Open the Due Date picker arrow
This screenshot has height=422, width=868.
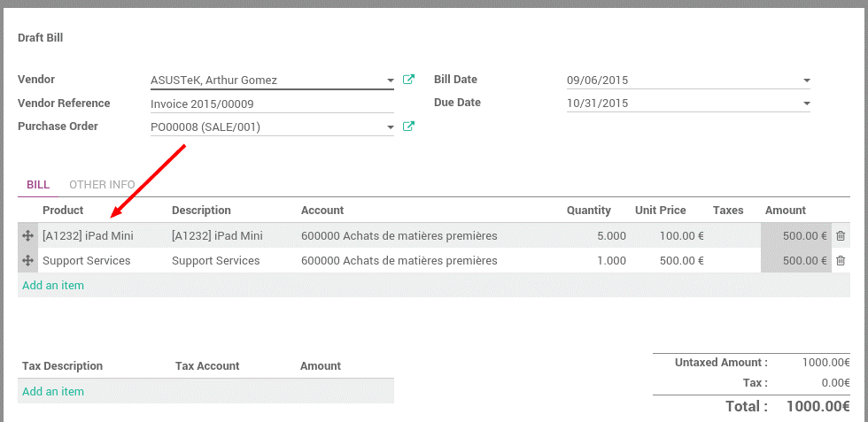[806, 104]
